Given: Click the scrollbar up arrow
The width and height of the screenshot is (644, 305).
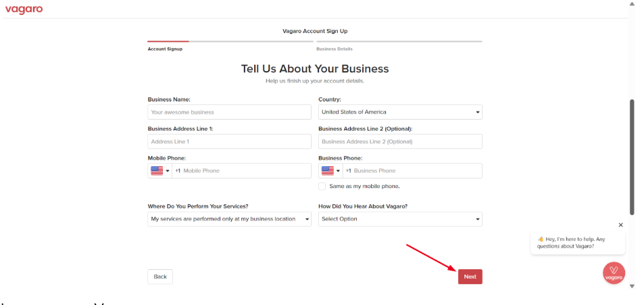Looking at the screenshot, I should point(632,3).
